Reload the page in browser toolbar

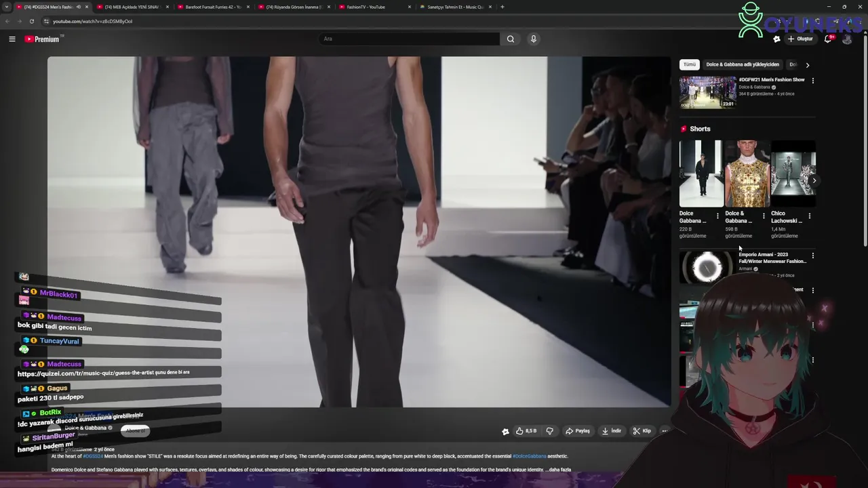click(x=31, y=21)
